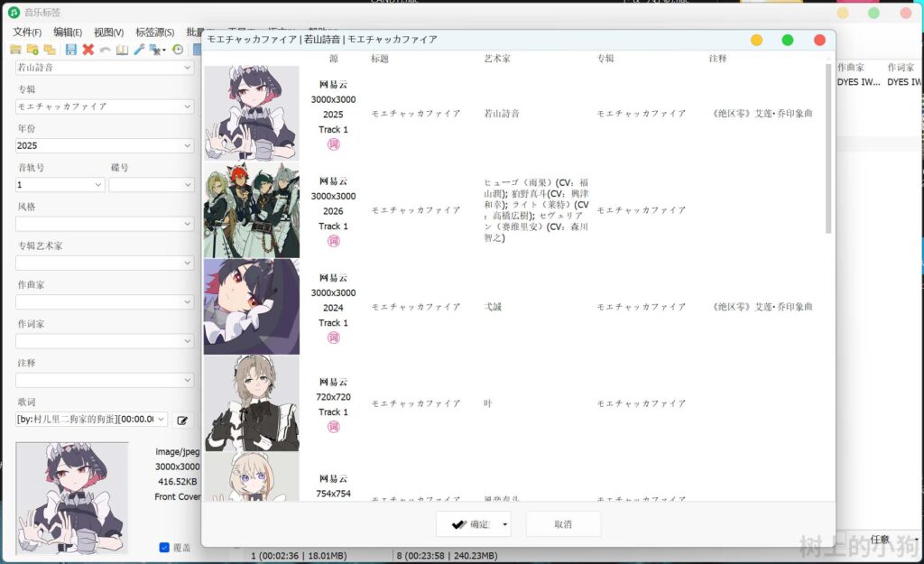
Task: Toggle the 覆盖 overwrite checkbox
Action: pos(164,548)
